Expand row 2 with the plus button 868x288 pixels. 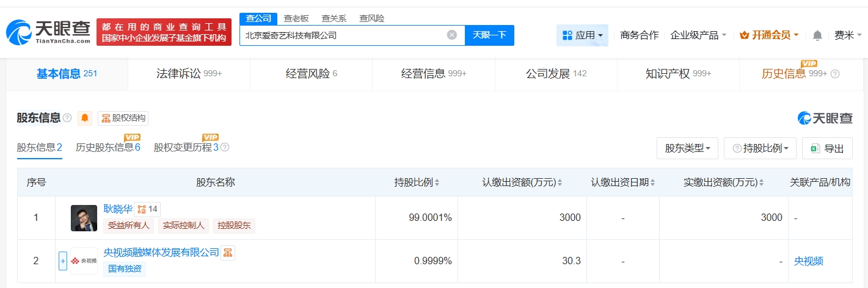click(x=63, y=261)
